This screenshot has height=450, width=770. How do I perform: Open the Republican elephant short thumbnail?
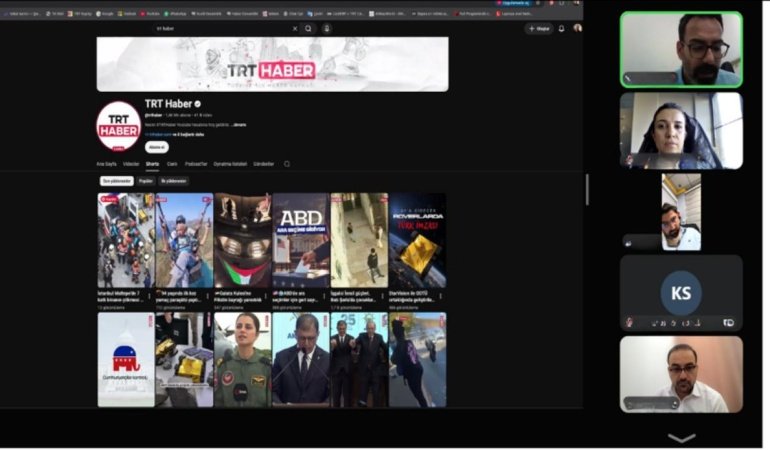click(x=126, y=360)
